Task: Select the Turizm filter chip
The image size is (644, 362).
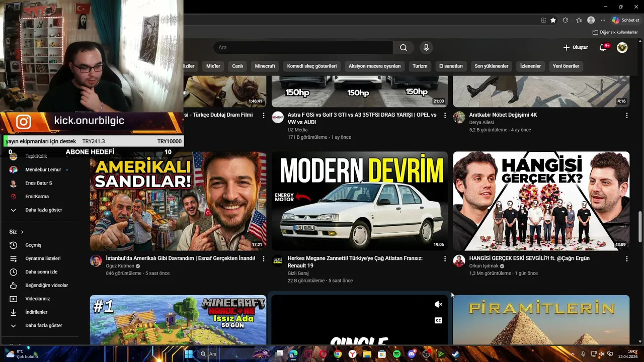Action: (x=420, y=66)
